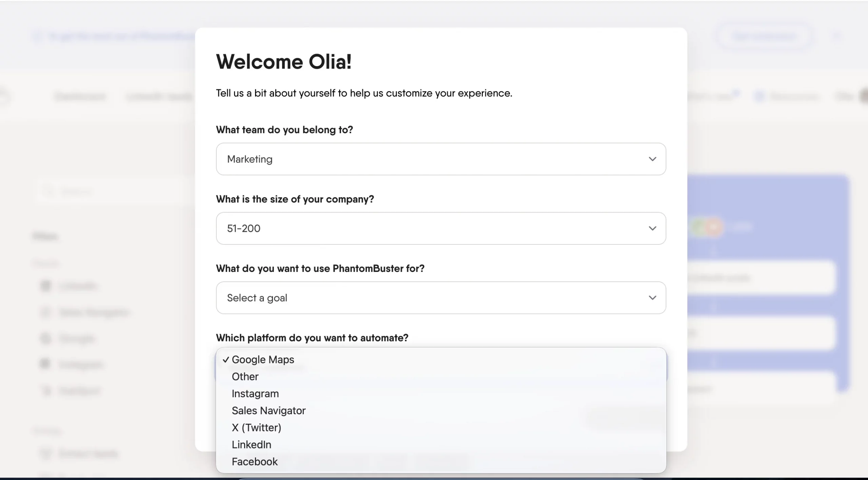This screenshot has height=480, width=868.
Task: Click the LinkedIn filter icon in the sidebar
Action: [46, 286]
